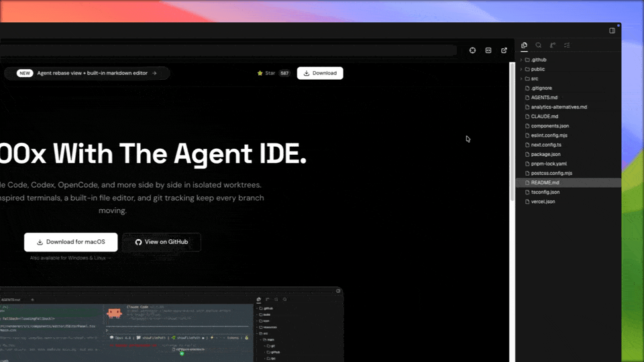Select the README.md file row
Image resolution: width=644 pixels, height=362 pixels.
[569, 182]
